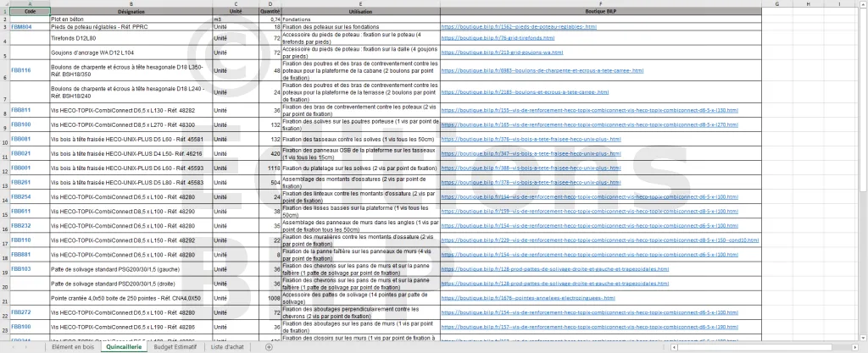Click the Select All corner triangle
Screen dimensions: 868x353
click(4, 3)
